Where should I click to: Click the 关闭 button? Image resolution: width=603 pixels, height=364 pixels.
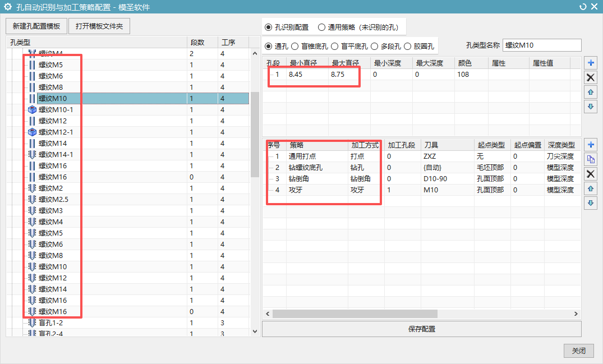click(x=579, y=351)
